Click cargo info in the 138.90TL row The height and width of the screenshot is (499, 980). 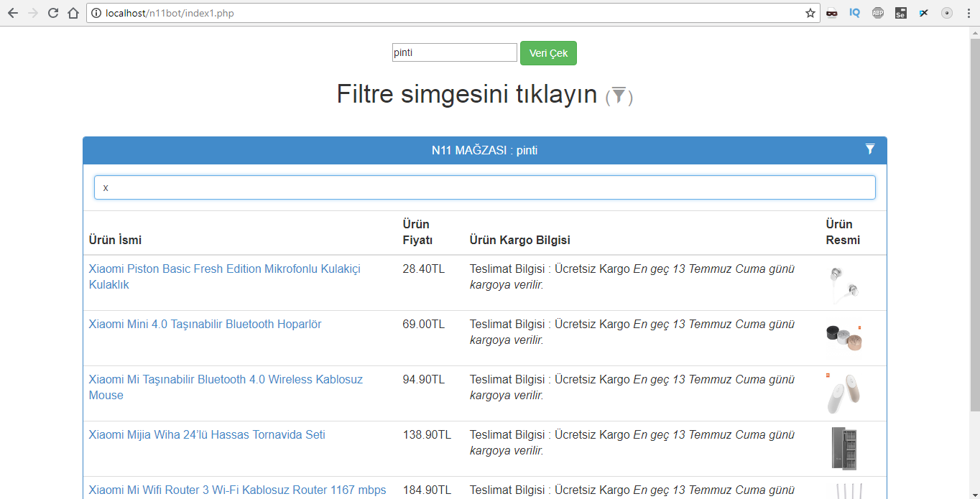point(632,442)
